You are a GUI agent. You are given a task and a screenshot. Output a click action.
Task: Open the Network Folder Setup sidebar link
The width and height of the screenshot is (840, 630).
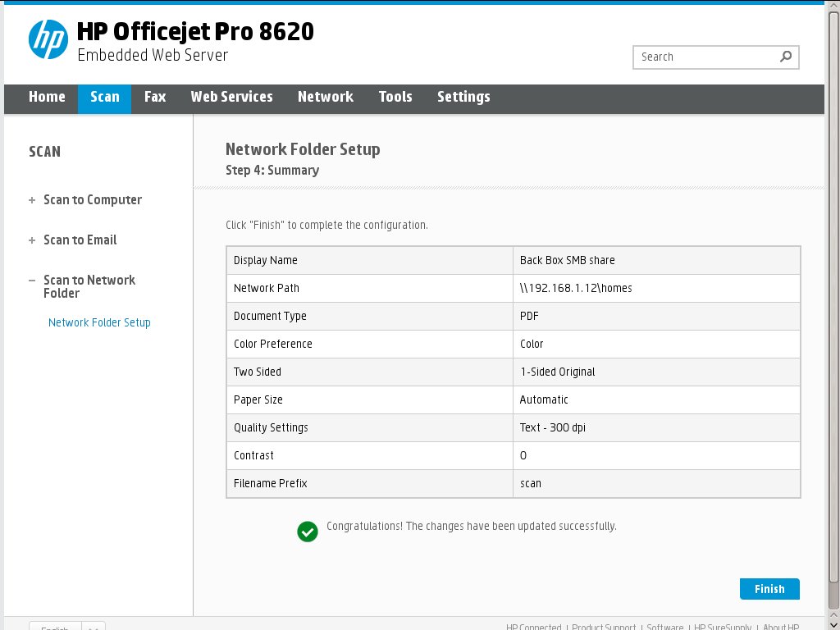pos(99,322)
